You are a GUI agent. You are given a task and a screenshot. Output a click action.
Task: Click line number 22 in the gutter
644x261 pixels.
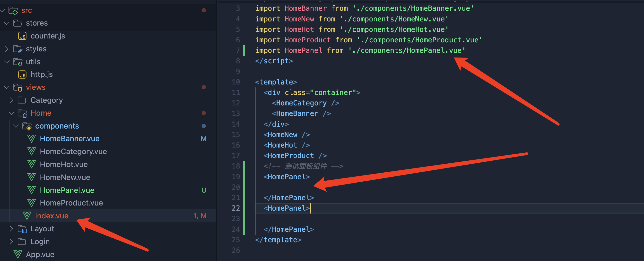[x=236, y=208]
